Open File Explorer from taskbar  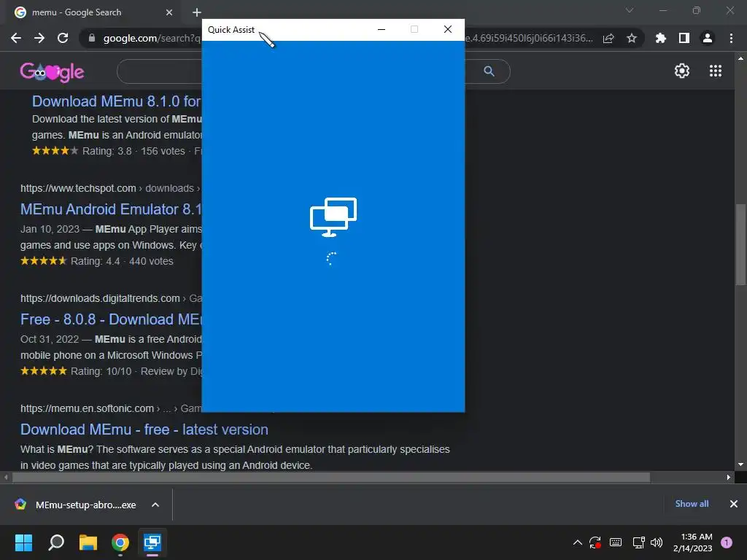[x=88, y=542]
